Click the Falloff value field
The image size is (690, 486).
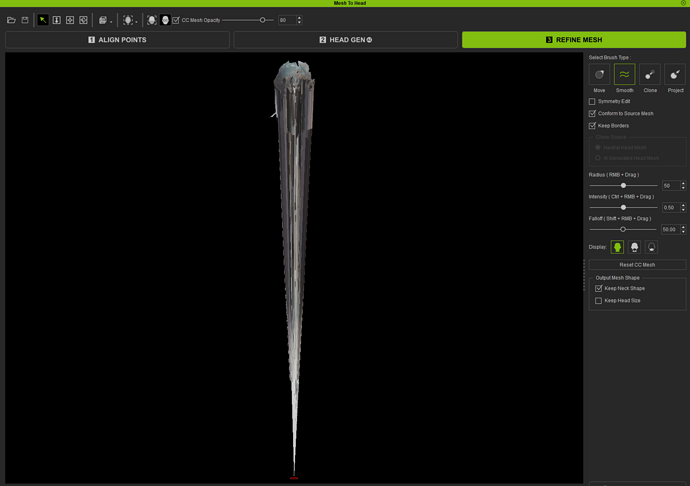click(671, 229)
